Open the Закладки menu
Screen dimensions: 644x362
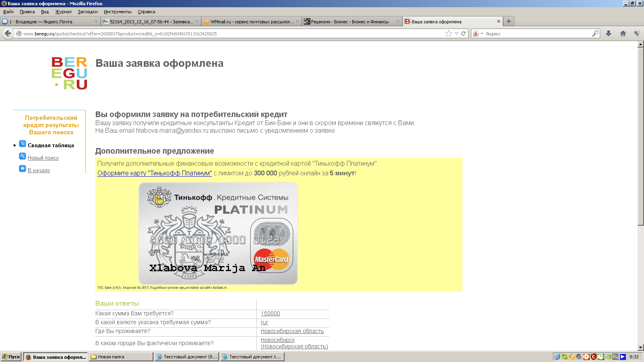87,12
